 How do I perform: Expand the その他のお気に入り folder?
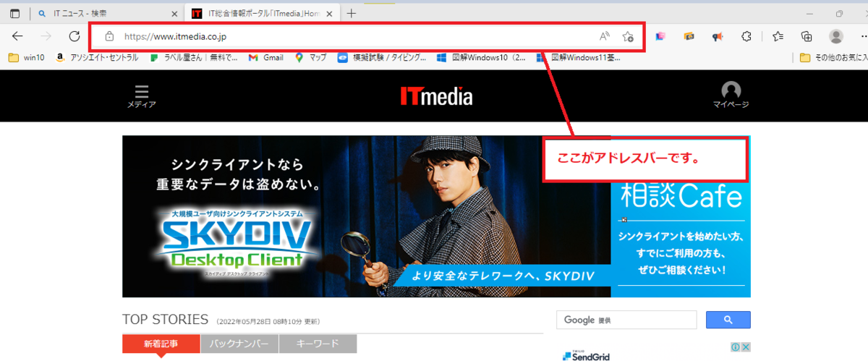click(x=833, y=58)
